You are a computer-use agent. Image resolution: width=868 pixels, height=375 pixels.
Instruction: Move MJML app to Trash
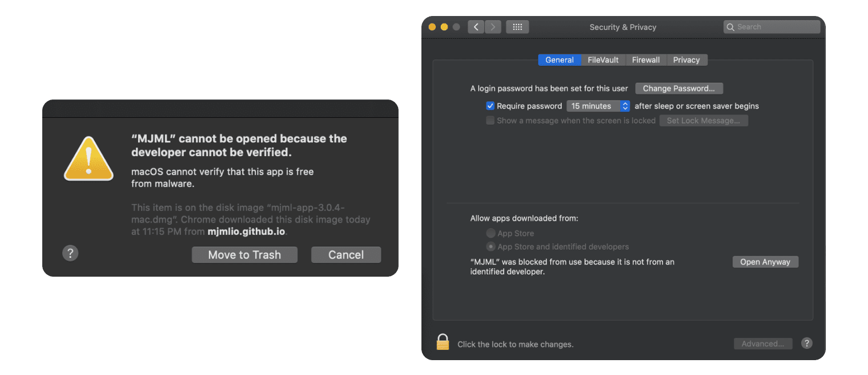(244, 255)
